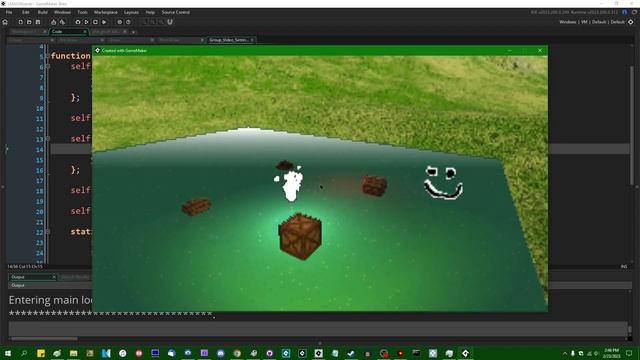Close the Code workspace tab
Image resolution: width=640 pixels, height=360 pixels.
(x=85, y=31)
